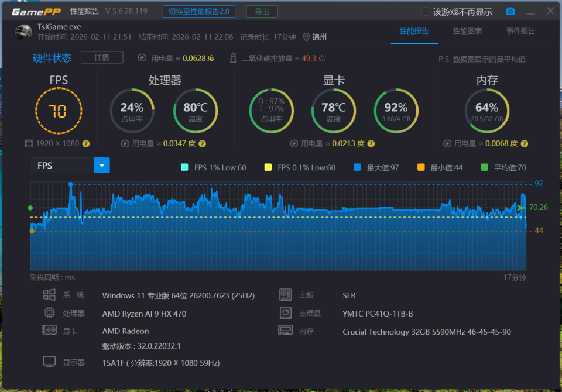Click the 驱动版本 : 32.0.22032.1 text
Viewport: 562px width, 392px height.
click(141, 346)
